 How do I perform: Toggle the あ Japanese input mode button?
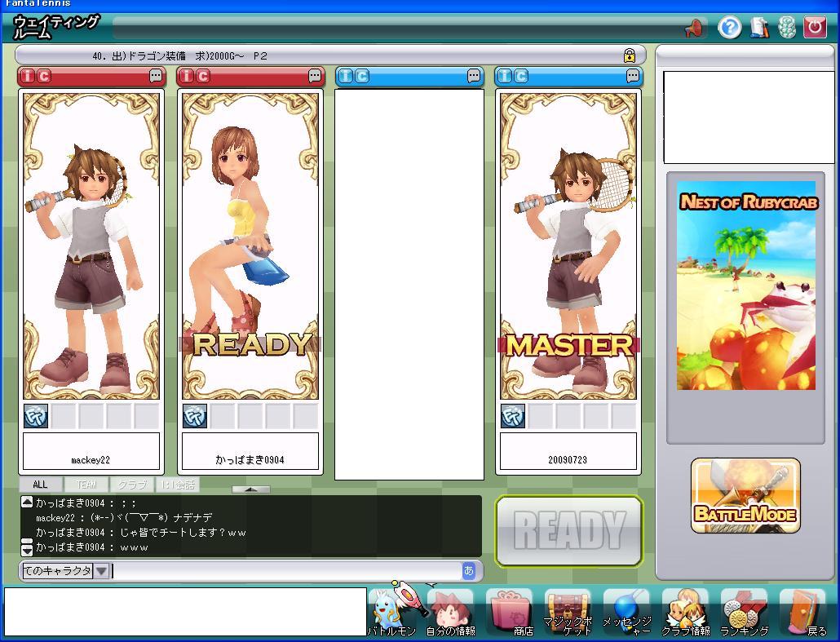coord(468,571)
